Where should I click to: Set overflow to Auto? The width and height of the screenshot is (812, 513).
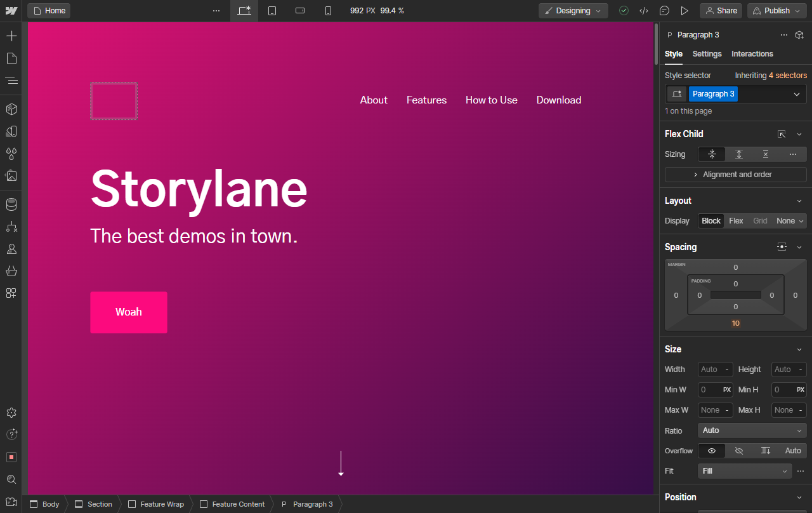(x=793, y=451)
